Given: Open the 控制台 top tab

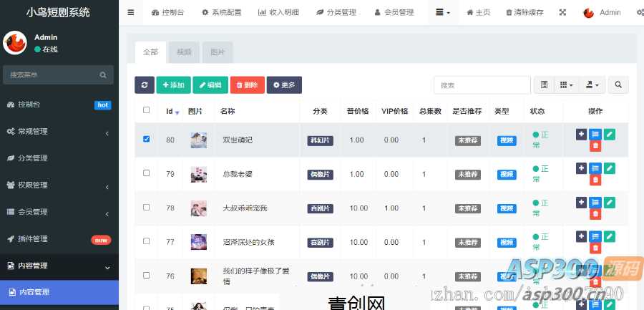Looking at the screenshot, I should [x=167, y=12].
